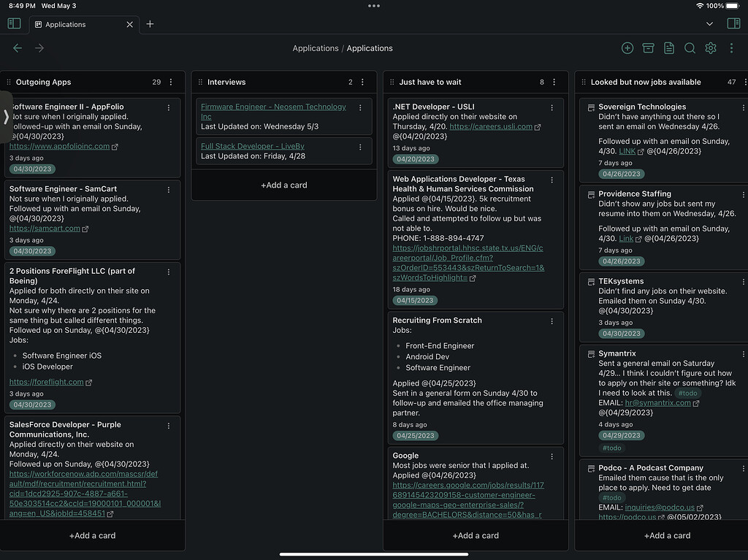Open the board overflow three-dot menu
The width and height of the screenshot is (748, 560).
click(x=730, y=47)
